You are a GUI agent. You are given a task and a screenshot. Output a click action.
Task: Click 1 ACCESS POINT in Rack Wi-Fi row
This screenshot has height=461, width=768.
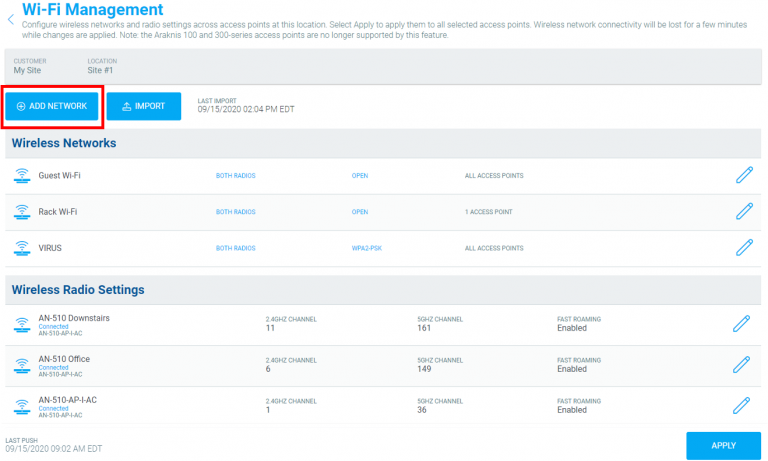(x=488, y=212)
